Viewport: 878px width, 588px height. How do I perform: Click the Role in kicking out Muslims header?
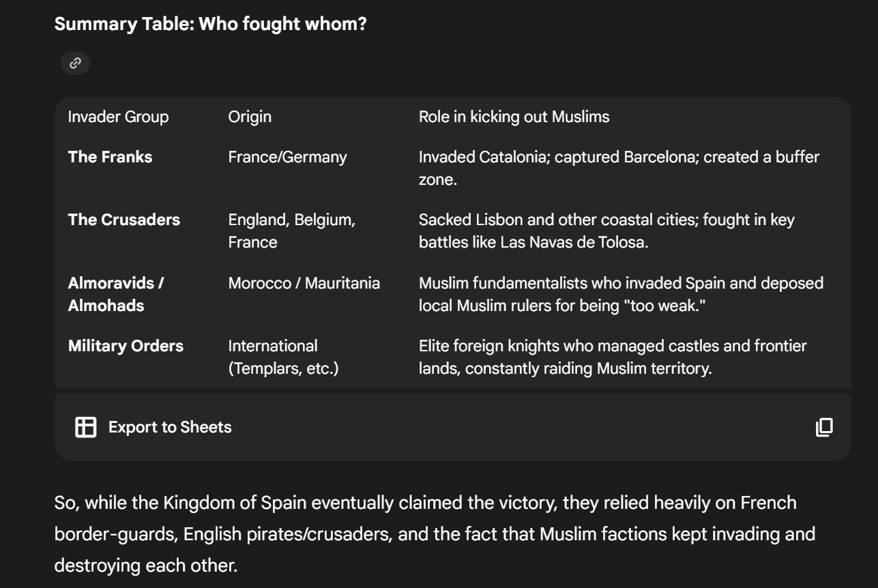click(x=514, y=117)
